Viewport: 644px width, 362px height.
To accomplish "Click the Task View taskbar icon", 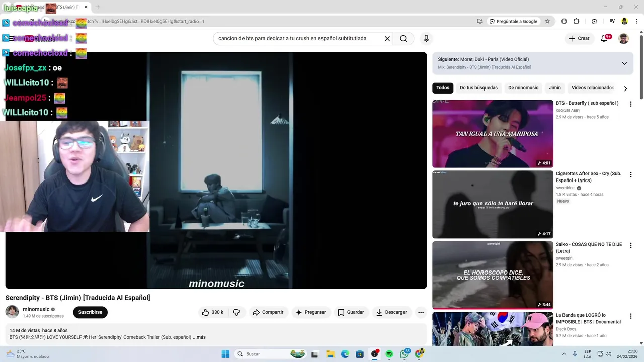I will point(315,354).
